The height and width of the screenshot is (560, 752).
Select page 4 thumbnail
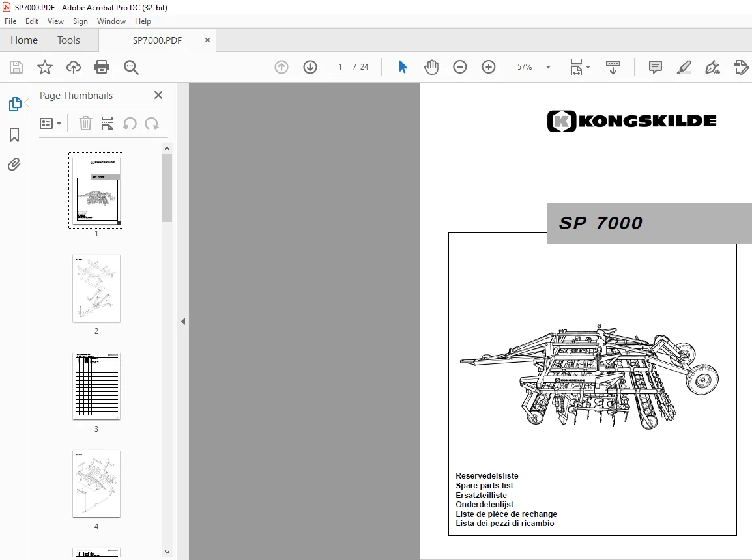96,484
